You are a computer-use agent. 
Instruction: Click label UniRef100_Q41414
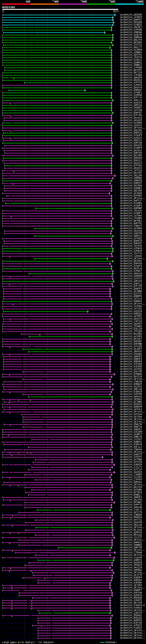click(x=131, y=118)
